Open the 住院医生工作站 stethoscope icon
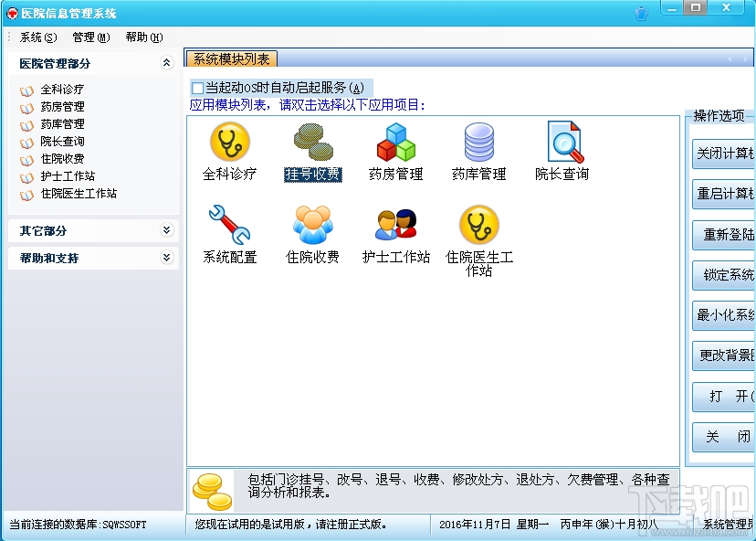 (478, 225)
